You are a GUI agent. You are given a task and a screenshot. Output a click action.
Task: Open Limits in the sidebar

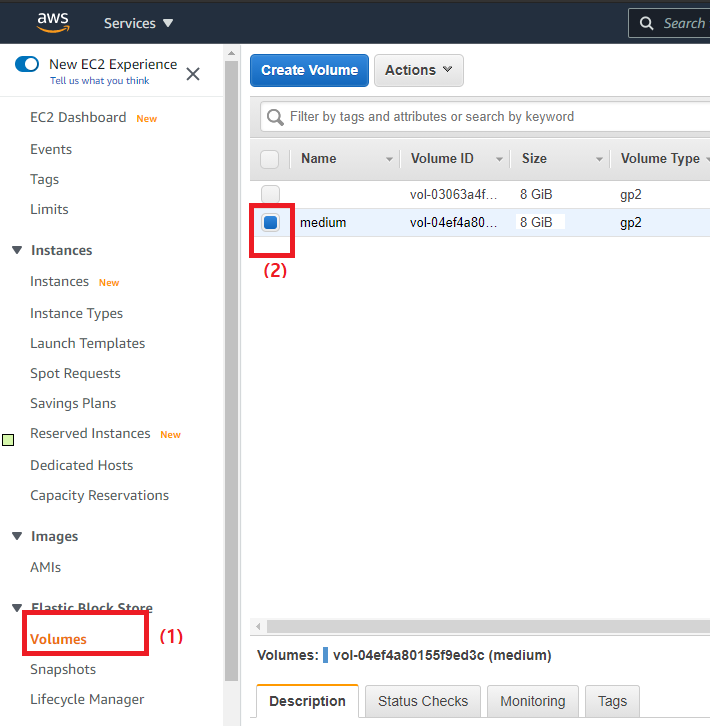(49, 209)
